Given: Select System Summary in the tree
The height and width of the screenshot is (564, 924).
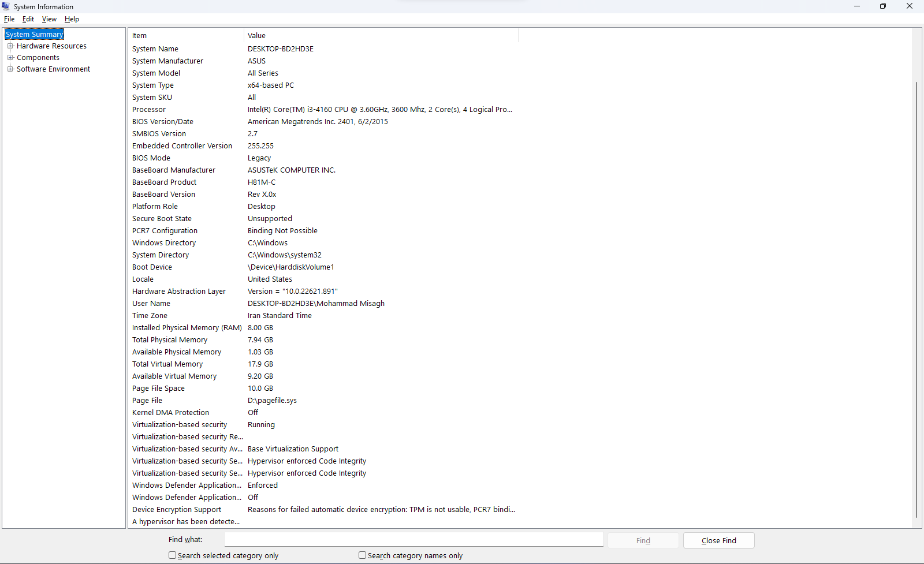Looking at the screenshot, I should click(x=35, y=35).
